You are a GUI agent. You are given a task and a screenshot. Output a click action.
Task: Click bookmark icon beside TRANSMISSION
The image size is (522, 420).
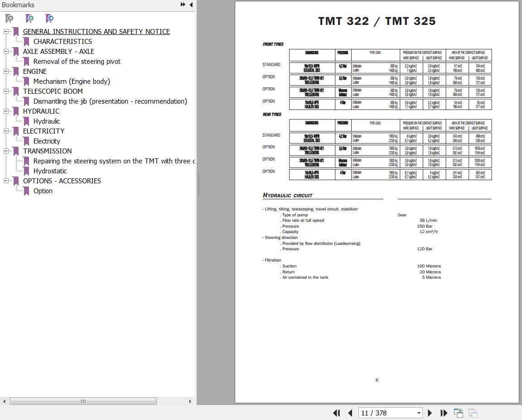click(16, 151)
